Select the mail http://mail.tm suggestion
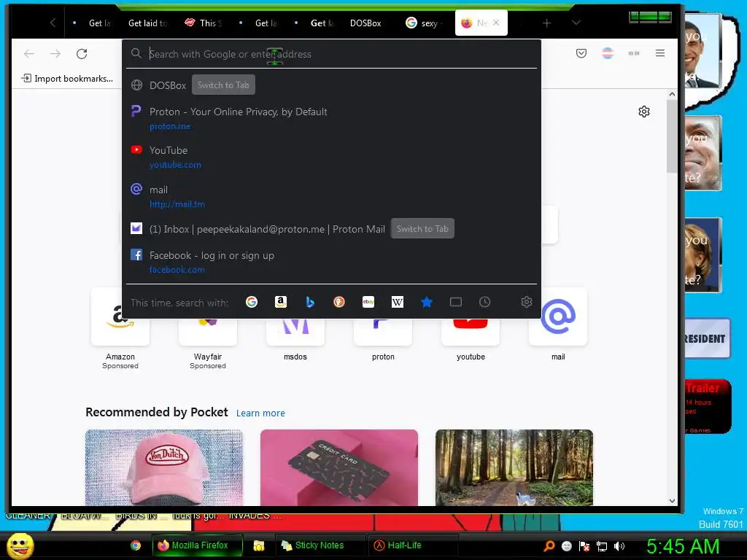The image size is (747, 560). click(x=332, y=196)
